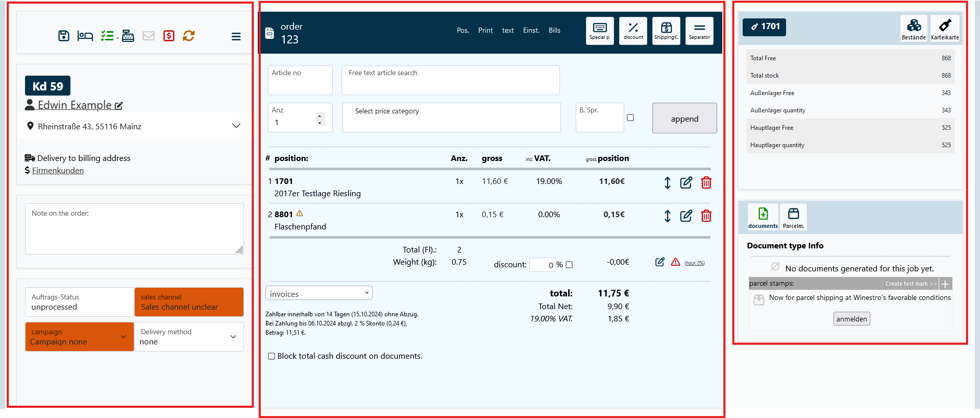The height and width of the screenshot is (418, 980).
Task: Open the Print menu in order header
Action: click(x=485, y=31)
